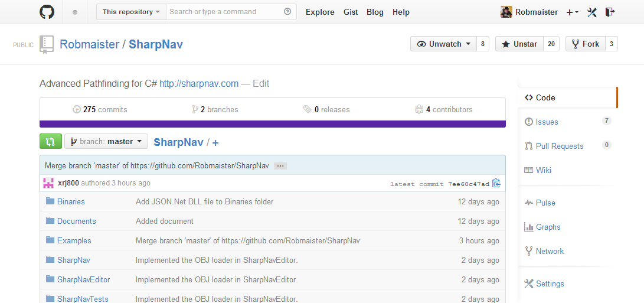Open the http://sharpnav.com link
Image resolution: width=644 pixels, height=303 pixels.
tap(199, 83)
